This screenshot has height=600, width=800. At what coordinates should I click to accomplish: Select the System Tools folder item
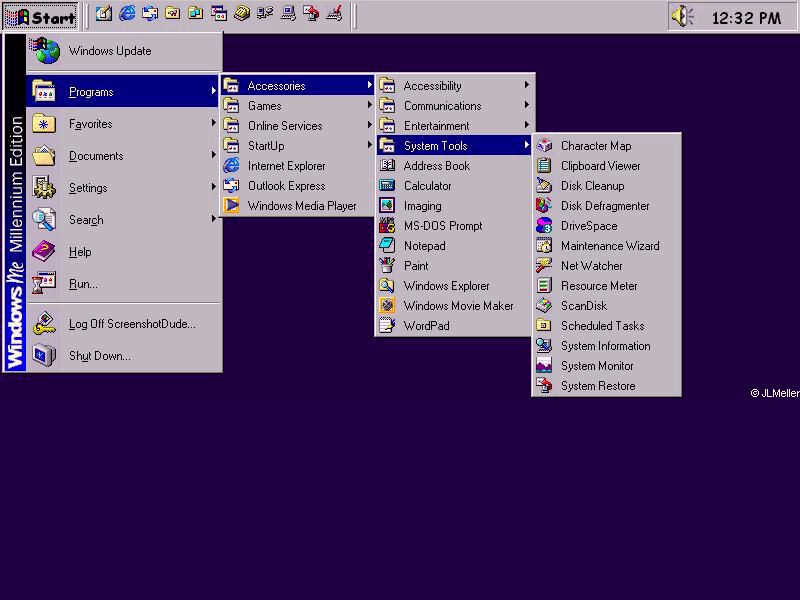coord(455,145)
